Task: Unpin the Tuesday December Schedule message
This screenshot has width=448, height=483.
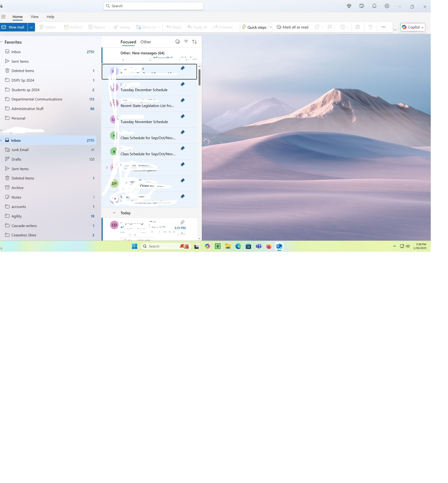Action: [x=182, y=84]
